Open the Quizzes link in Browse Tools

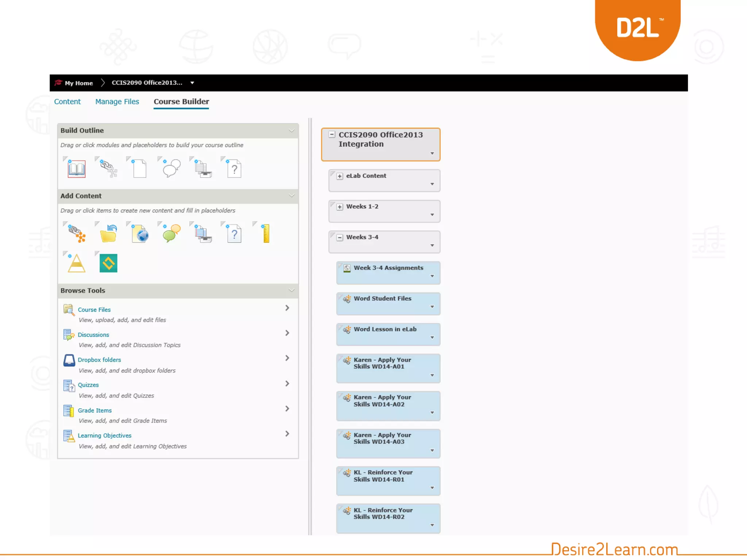[x=88, y=385]
